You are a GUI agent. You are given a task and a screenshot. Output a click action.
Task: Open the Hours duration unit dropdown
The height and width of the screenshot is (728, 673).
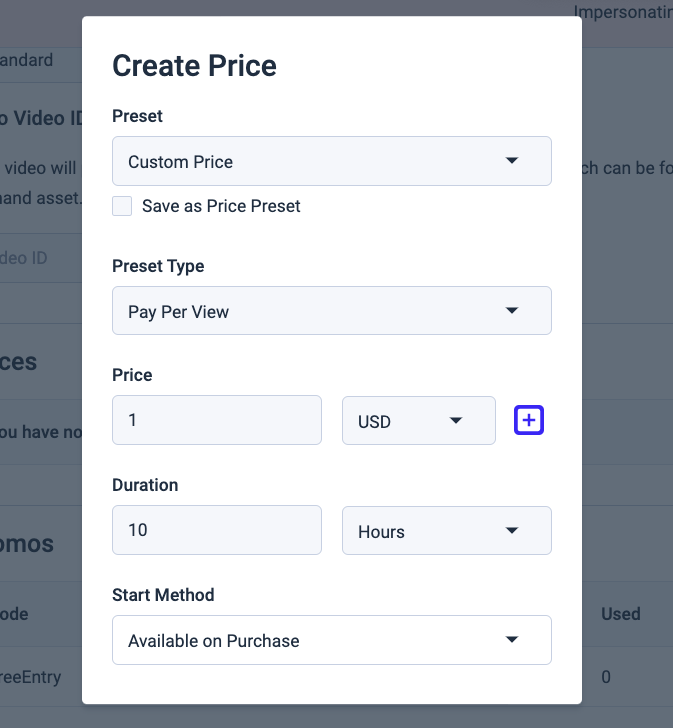pyautogui.click(x=446, y=531)
